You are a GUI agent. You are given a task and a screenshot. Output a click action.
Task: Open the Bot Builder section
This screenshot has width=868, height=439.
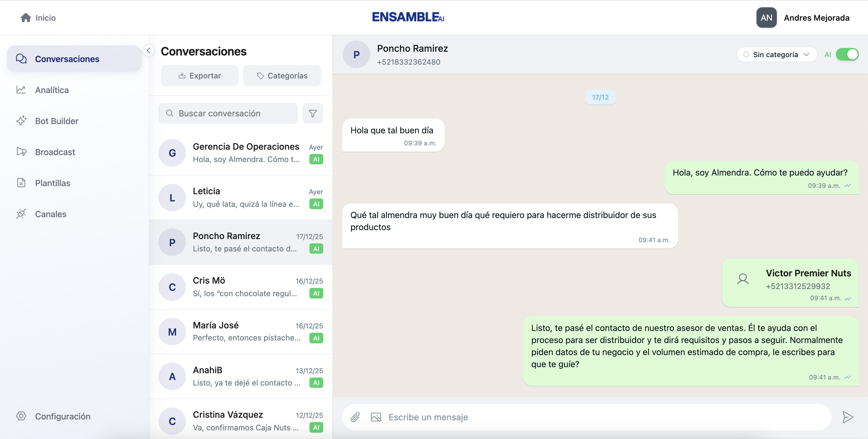point(56,121)
